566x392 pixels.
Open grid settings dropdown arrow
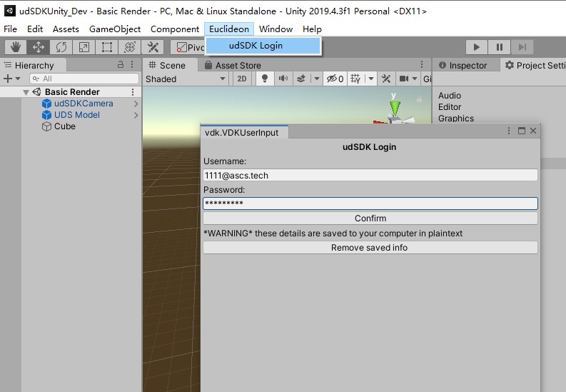coord(370,79)
